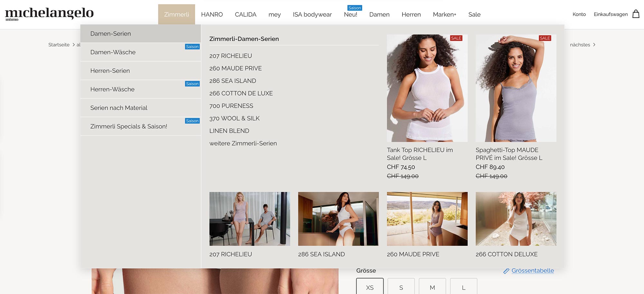This screenshot has height=294, width=644.
Task: Select size S
Action: click(401, 287)
